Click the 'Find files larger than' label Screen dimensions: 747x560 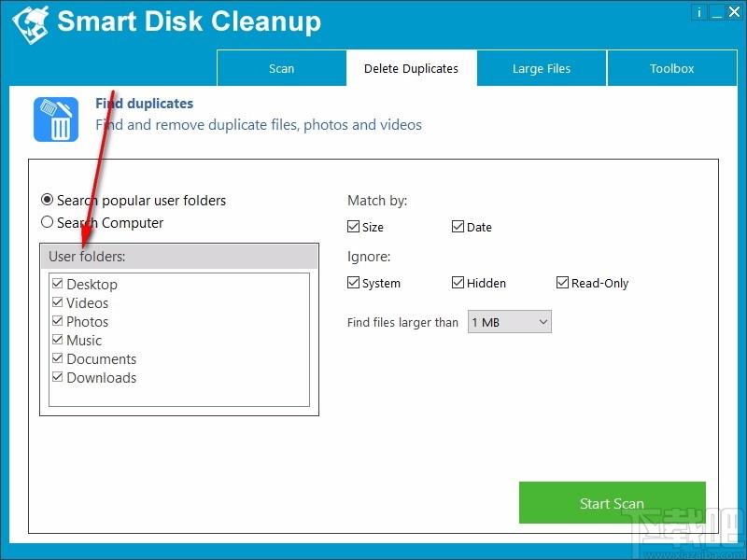click(x=402, y=322)
